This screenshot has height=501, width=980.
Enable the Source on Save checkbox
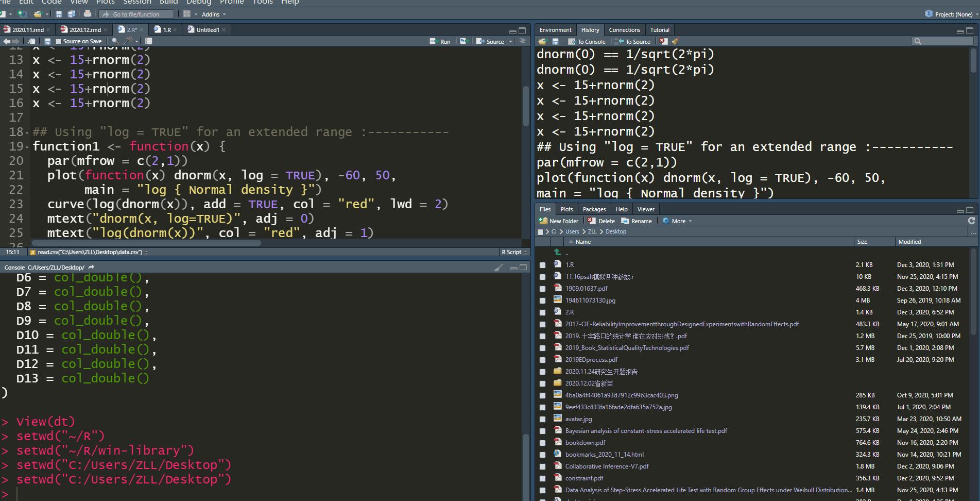pyautogui.click(x=58, y=41)
